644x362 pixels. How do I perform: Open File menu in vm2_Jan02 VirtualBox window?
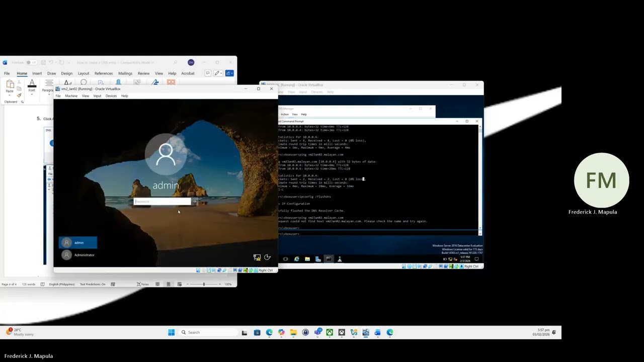coord(58,96)
